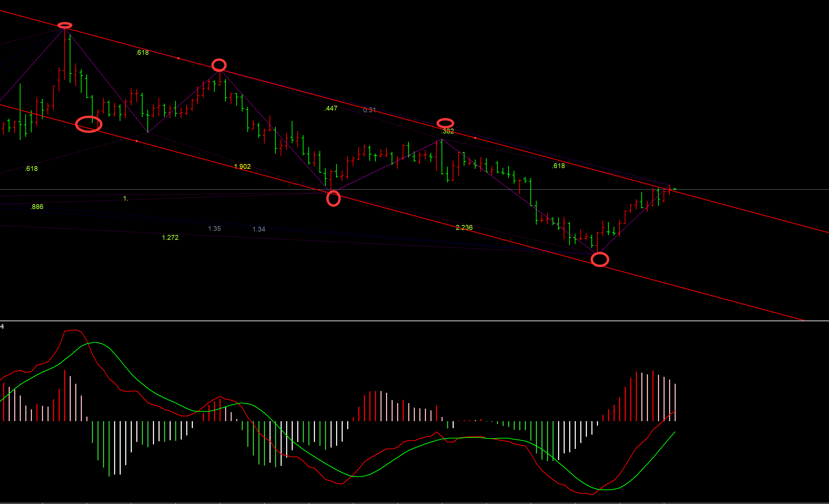
Task: Click the red circle below the 1.902 swing low
Action: click(333, 199)
